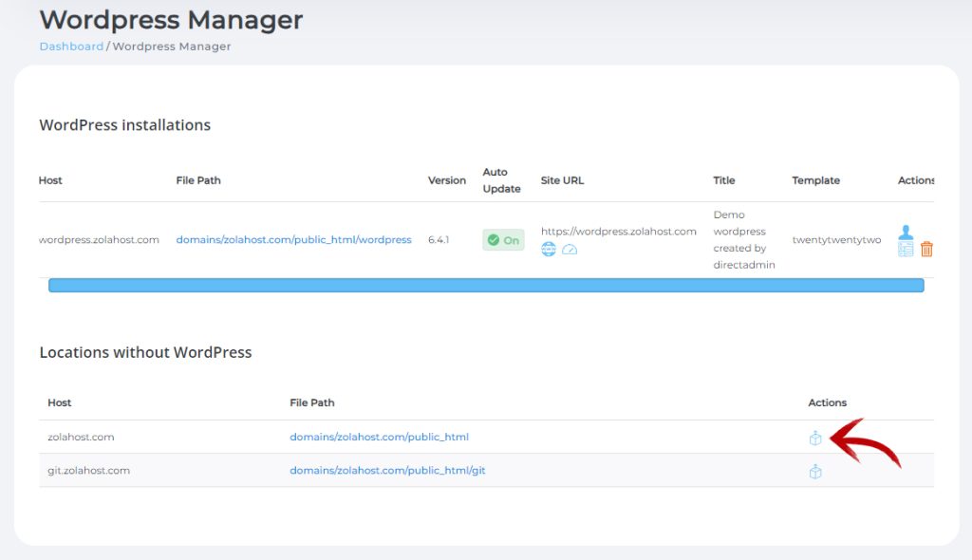The width and height of the screenshot is (972, 560).
Task: Open the Dashboard breadcrumb link
Action: pos(71,46)
